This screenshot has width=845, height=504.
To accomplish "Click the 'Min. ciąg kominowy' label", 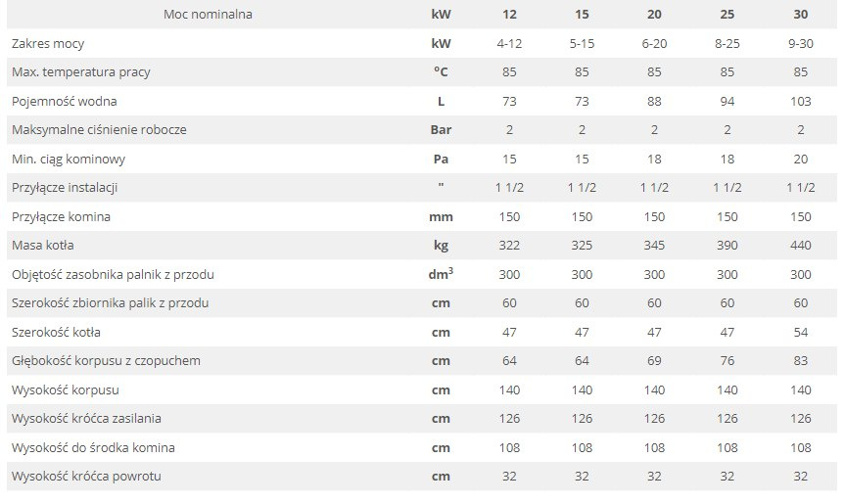I will click(69, 160).
